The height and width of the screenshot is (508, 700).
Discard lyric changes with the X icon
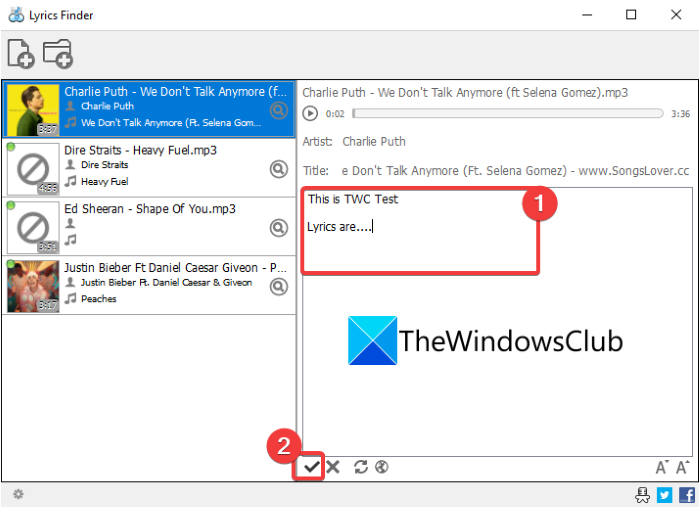pyautogui.click(x=333, y=467)
